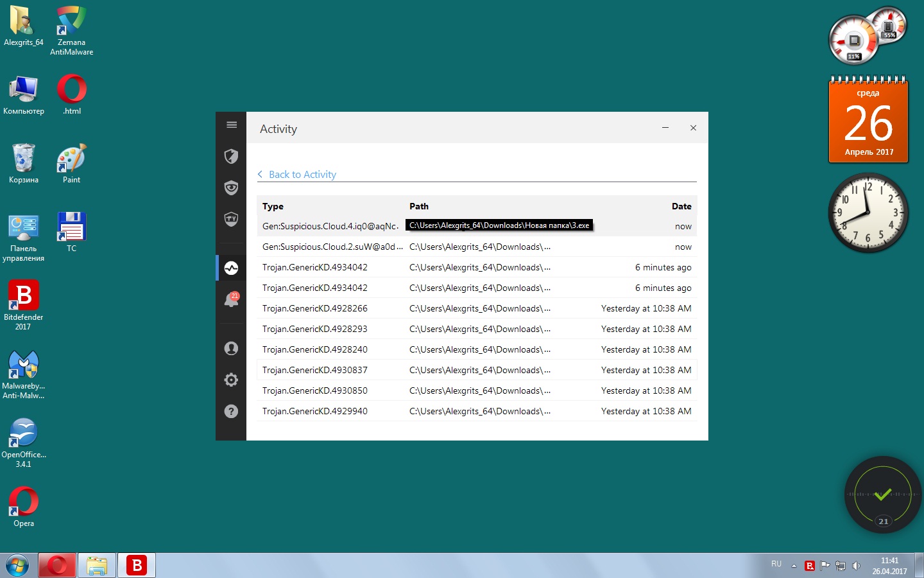
Task: Open Notifications bell with 21 badge
Action: click(232, 299)
